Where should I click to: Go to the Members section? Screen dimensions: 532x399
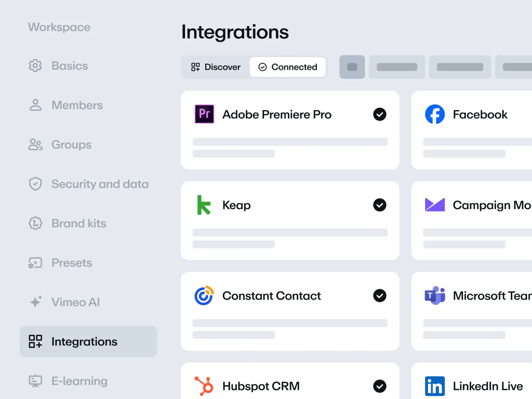point(77,105)
